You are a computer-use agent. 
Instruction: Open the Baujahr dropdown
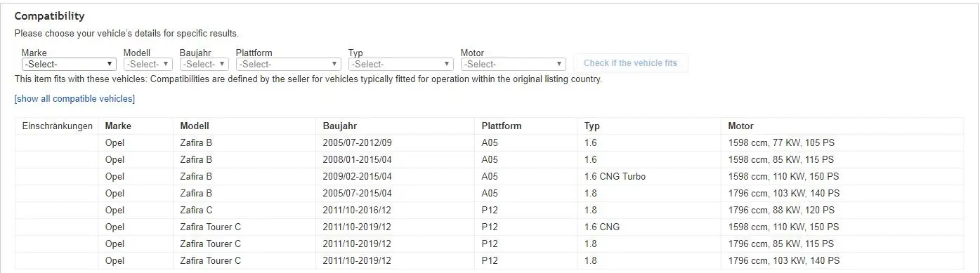[204, 64]
